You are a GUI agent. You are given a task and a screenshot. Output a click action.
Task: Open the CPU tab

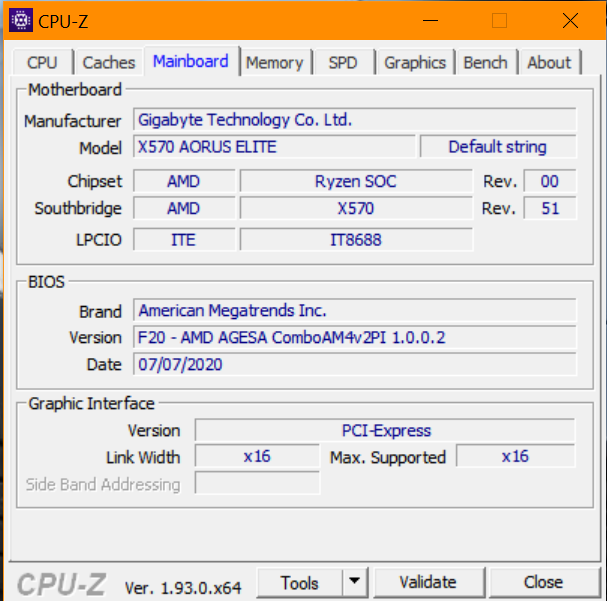tap(43, 62)
